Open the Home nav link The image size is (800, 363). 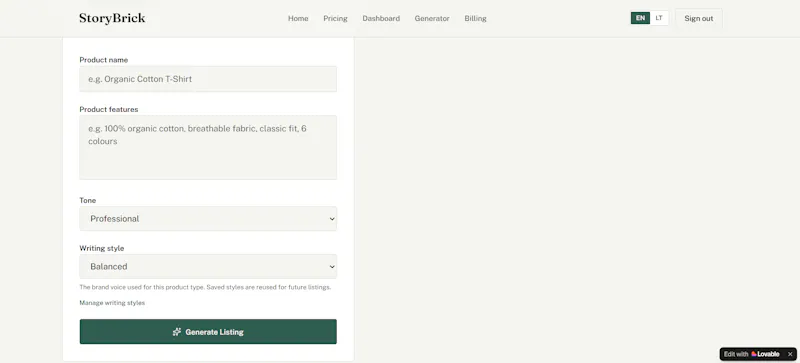coord(298,18)
